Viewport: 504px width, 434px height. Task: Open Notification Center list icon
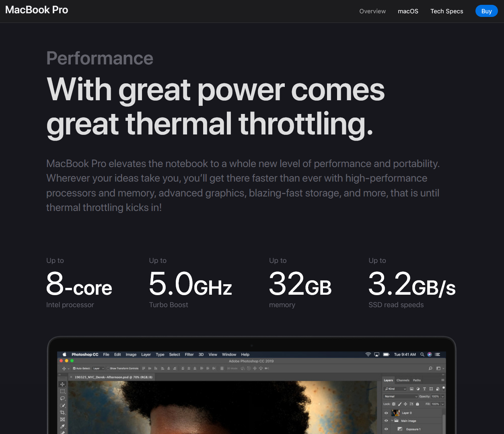[438, 354]
